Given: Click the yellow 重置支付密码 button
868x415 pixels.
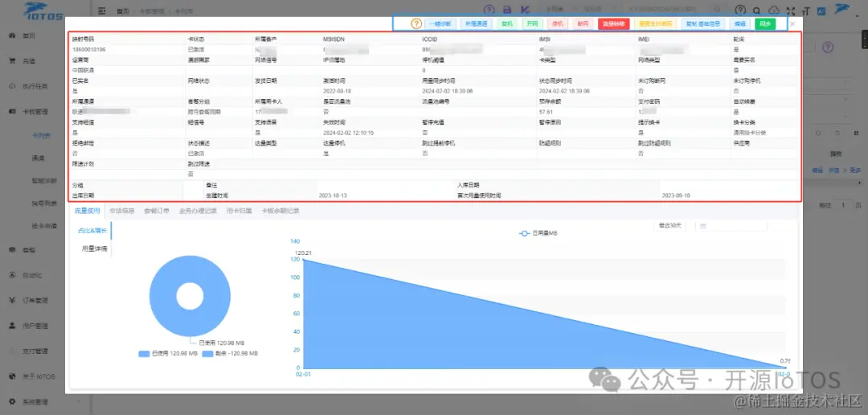Looking at the screenshot, I should tap(655, 24).
